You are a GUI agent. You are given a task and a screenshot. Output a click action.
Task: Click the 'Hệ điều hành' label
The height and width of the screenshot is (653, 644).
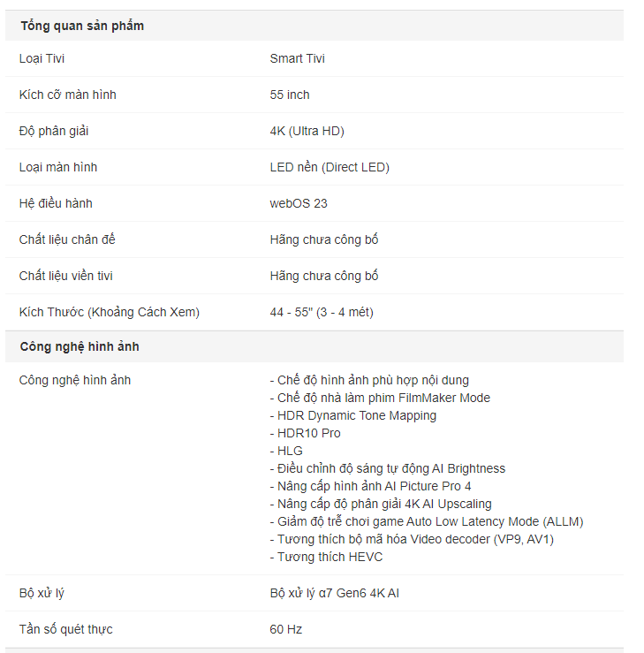[56, 203]
